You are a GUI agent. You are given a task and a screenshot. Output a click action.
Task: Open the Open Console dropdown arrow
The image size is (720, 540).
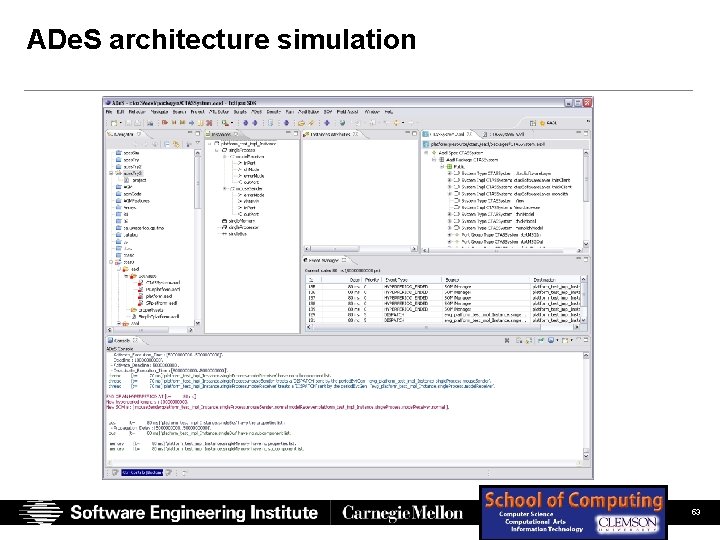(x=571, y=341)
